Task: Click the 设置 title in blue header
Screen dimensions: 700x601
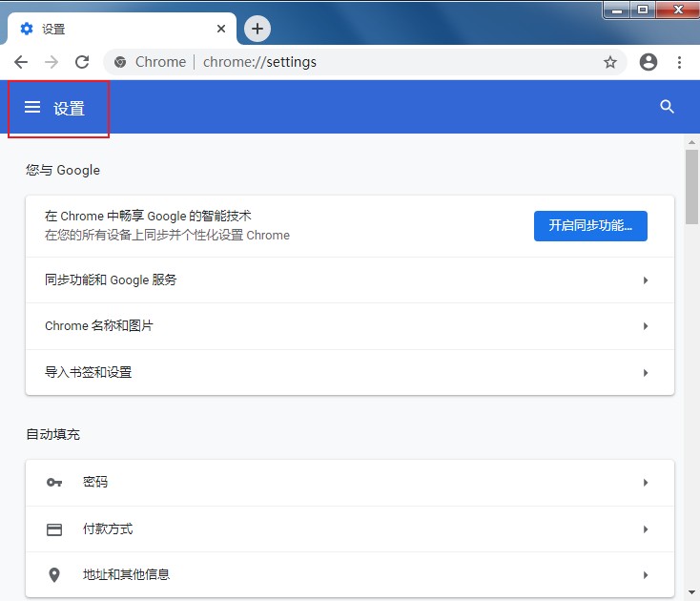Action: tap(70, 109)
